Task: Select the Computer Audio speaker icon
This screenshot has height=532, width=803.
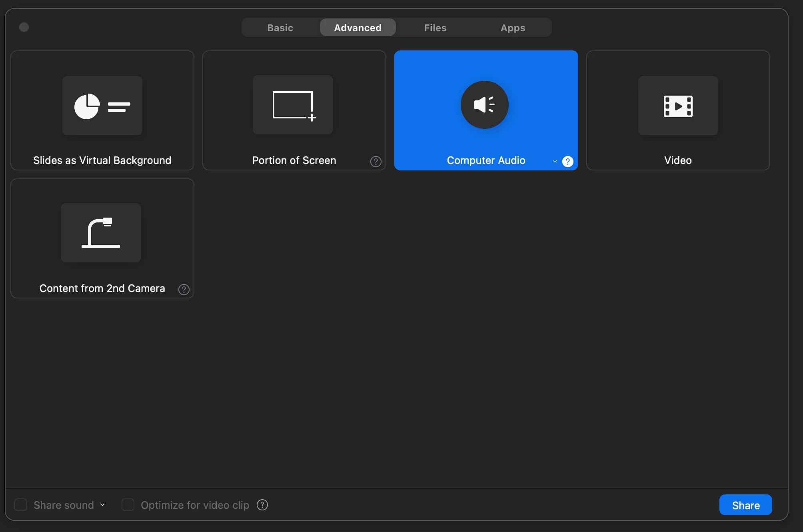Action: tap(484, 105)
